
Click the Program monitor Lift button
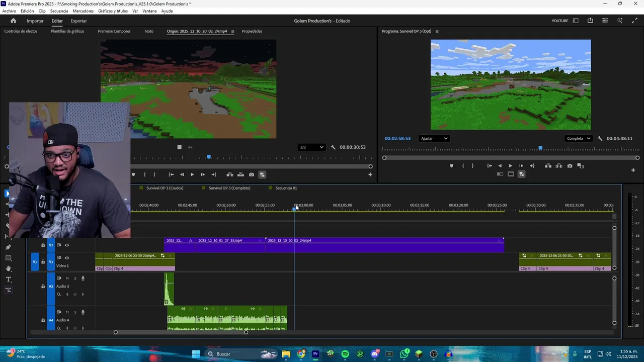(x=548, y=166)
